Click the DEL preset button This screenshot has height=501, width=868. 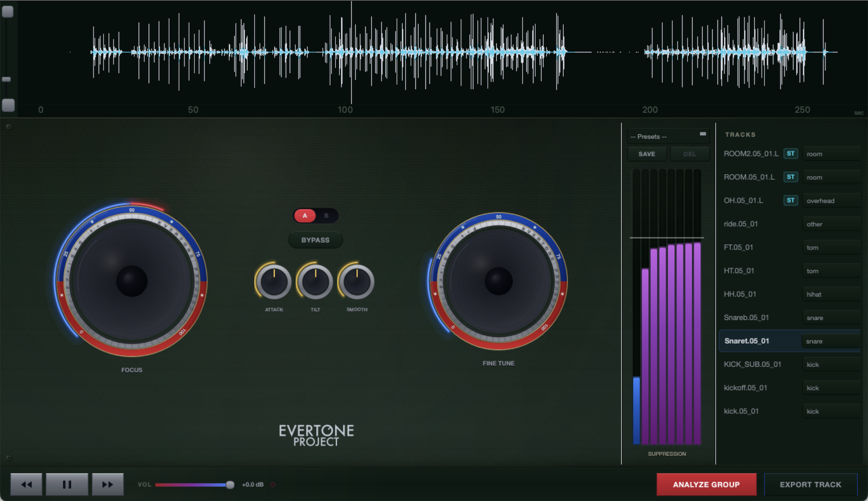(689, 154)
